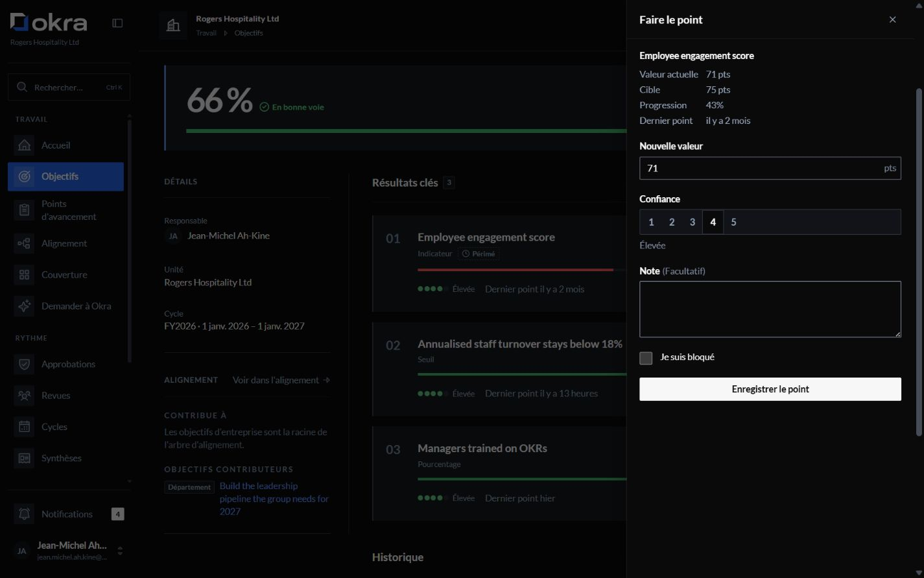Viewport: 924px width, 578px height.
Task: Click the Demander à Okra sparkle icon
Action: pyautogui.click(x=24, y=306)
